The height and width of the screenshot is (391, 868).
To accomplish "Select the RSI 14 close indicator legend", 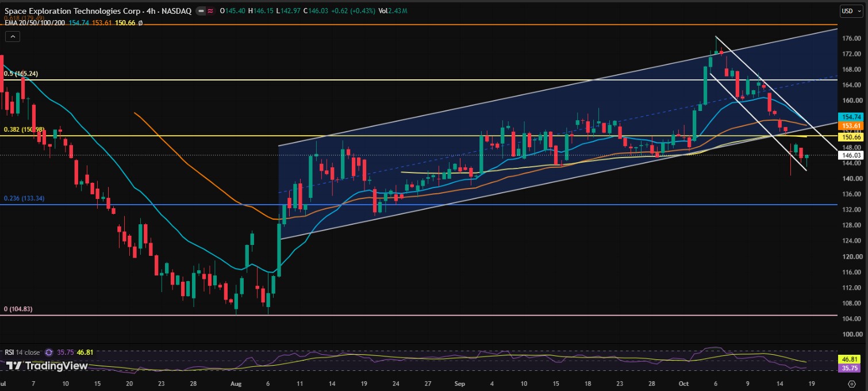I will click(x=23, y=352).
